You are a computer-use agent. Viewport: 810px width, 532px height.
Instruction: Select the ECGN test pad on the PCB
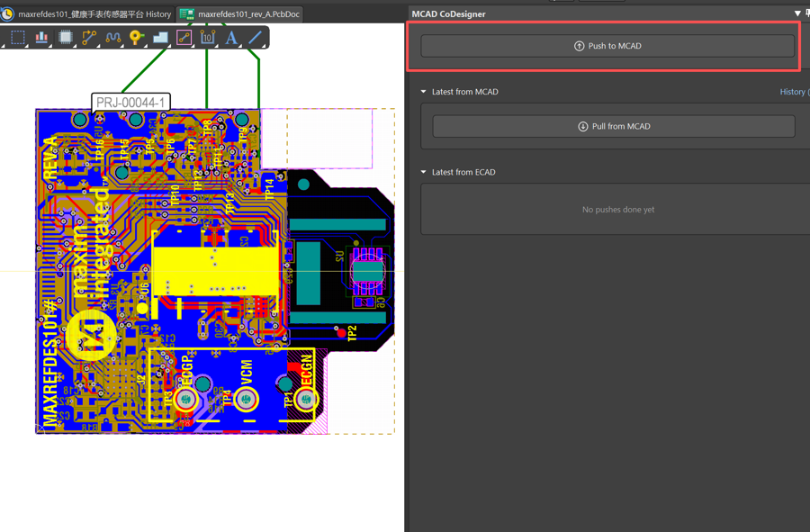click(x=306, y=400)
